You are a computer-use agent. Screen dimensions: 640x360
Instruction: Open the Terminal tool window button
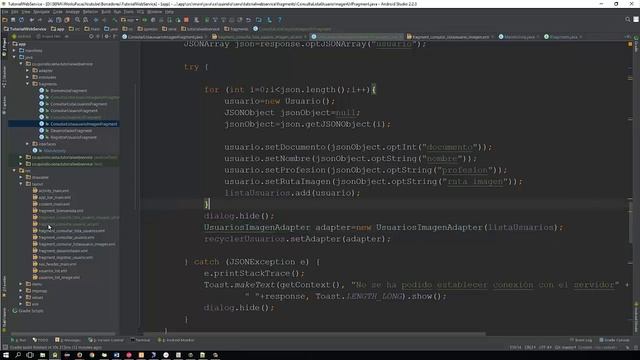pos(141,340)
